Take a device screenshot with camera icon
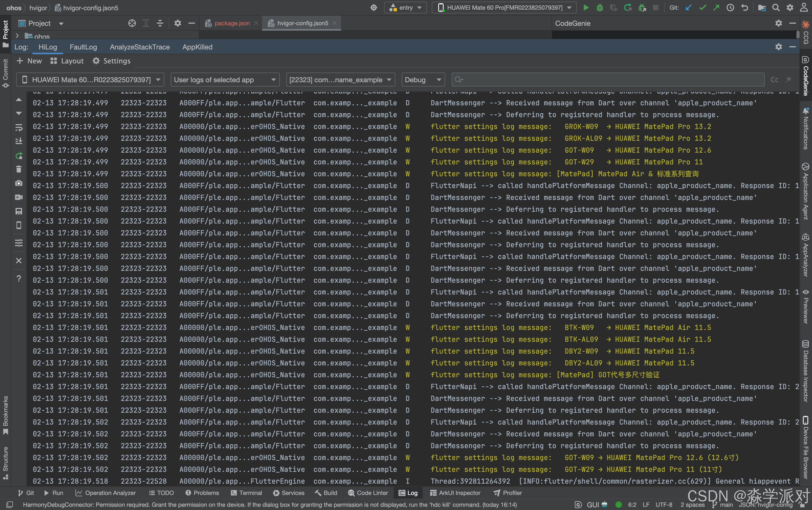 [19, 183]
